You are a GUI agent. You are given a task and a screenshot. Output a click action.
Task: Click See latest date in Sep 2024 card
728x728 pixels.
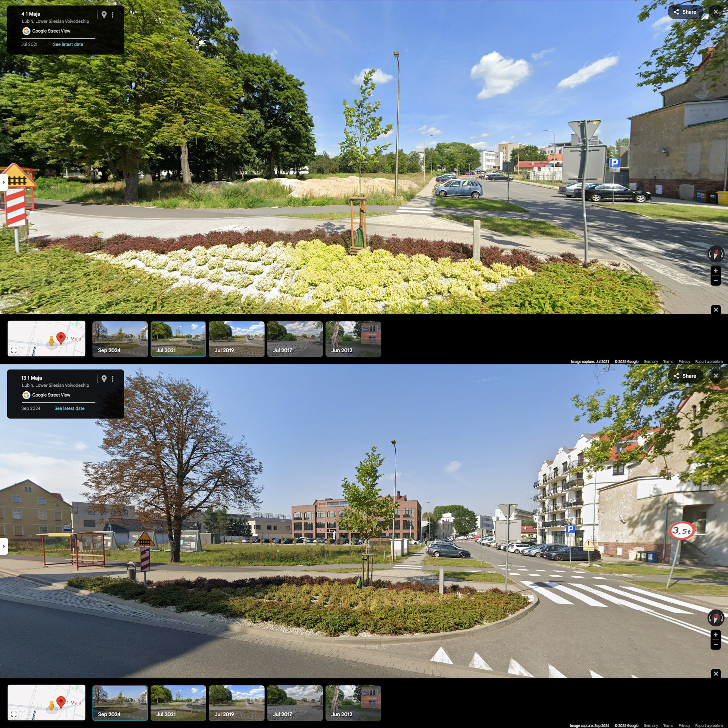click(x=69, y=408)
